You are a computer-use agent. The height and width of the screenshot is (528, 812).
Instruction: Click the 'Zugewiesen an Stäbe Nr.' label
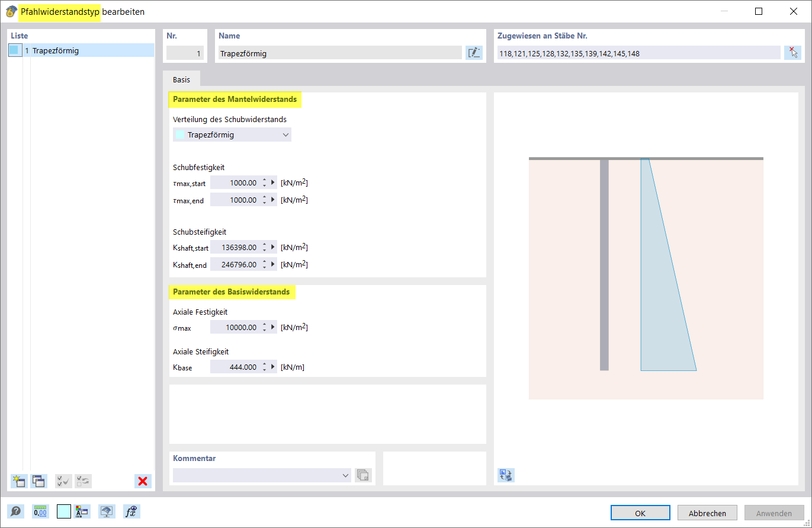(x=543, y=36)
